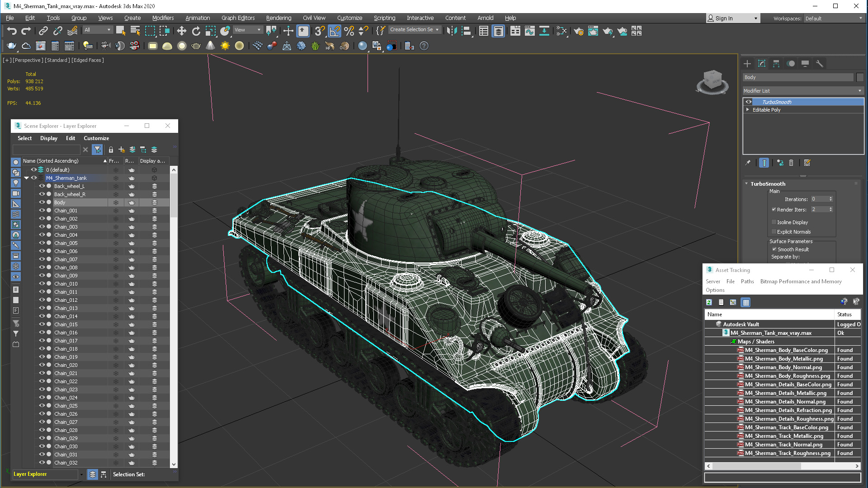Toggle visibility of Chain_001

(42, 211)
